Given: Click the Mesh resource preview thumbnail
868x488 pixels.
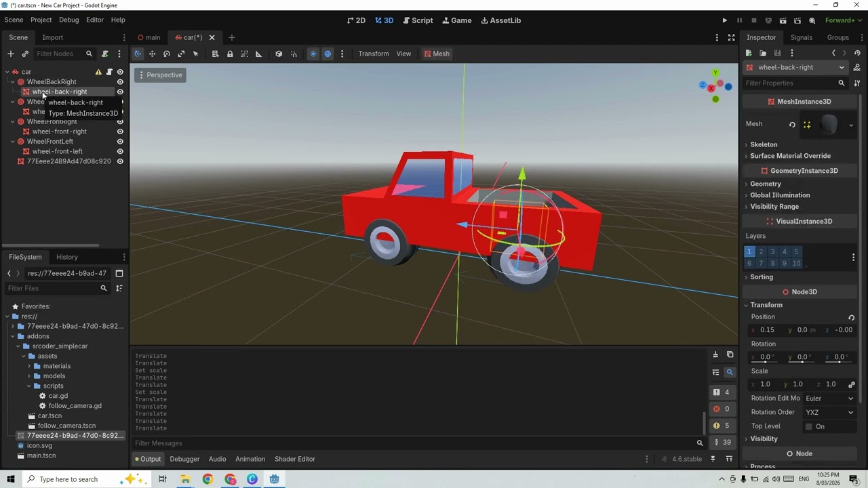Looking at the screenshot, I should coord(829,124).
